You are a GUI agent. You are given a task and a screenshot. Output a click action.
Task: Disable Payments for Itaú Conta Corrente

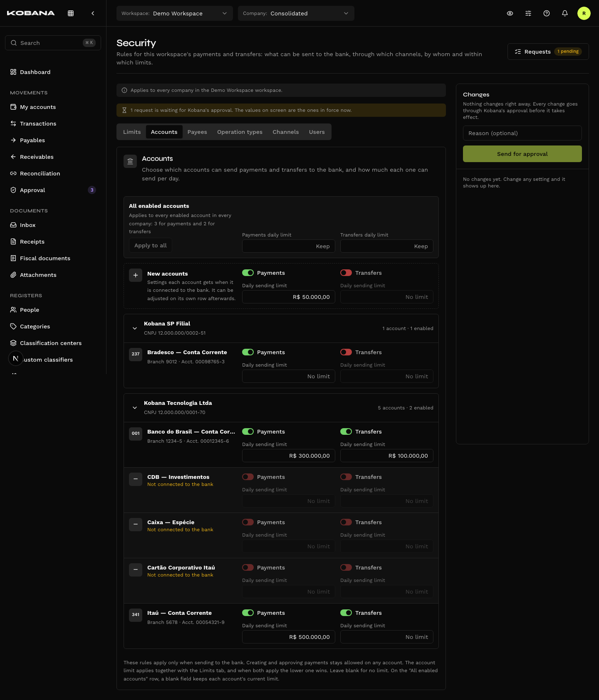pos(248,613)
